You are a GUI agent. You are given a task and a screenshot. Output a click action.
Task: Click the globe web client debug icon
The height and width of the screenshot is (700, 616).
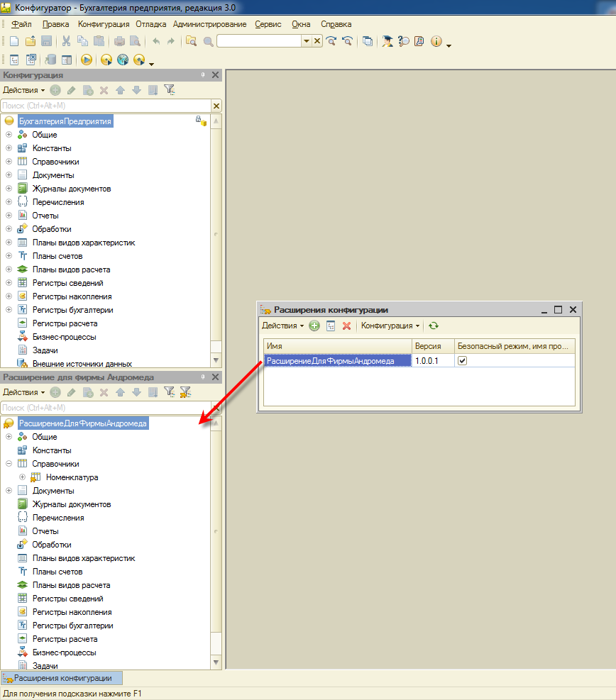(123, 60)
